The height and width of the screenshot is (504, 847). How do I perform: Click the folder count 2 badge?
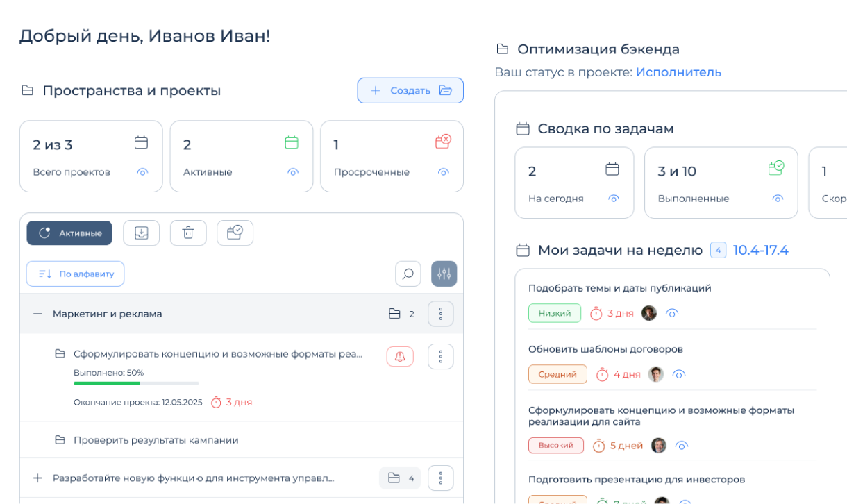coord(401,314)
